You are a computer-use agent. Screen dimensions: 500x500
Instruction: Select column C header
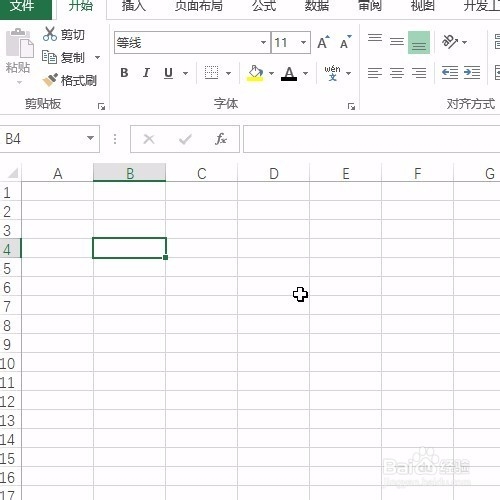click(x=202, y=173)
